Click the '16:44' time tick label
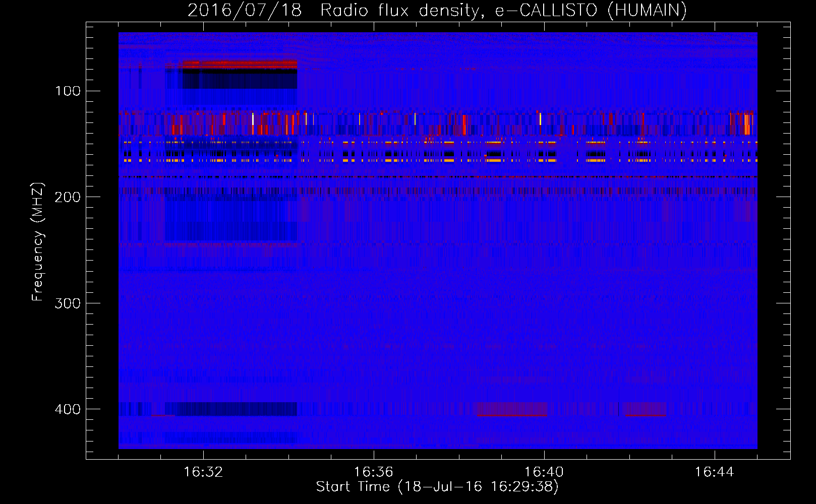This screenshot has width=816, height=504. click(715, 472)
